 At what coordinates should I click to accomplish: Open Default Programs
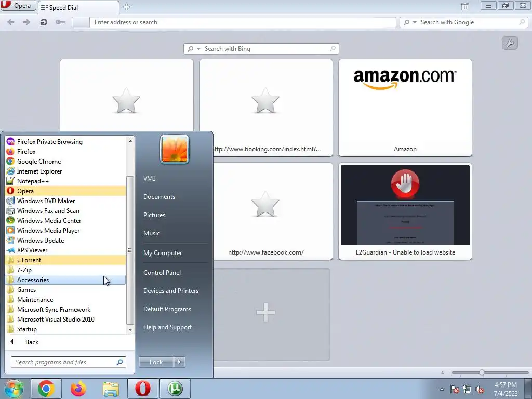point(167,309)
